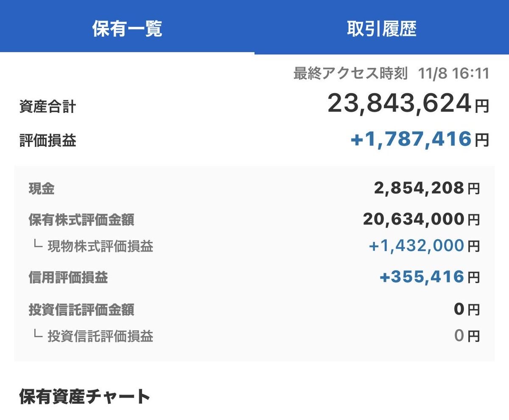Select the 現物株式評価損益 sub-row label
Screen dimensions: 509x420
100,246
